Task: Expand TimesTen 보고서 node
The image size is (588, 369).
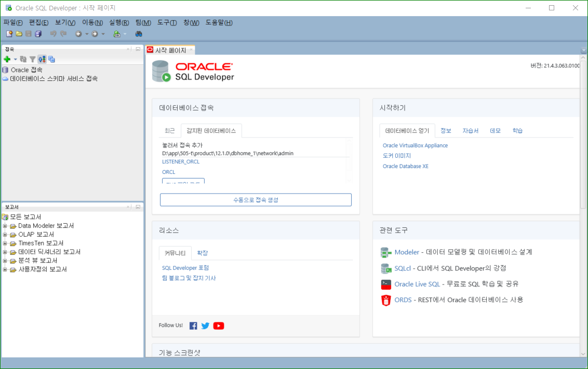Action: pos(5,243)
